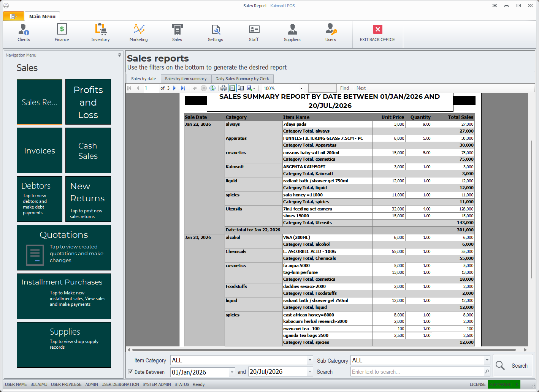
Task: Open the Suppliers module
Action: point(292,33)
